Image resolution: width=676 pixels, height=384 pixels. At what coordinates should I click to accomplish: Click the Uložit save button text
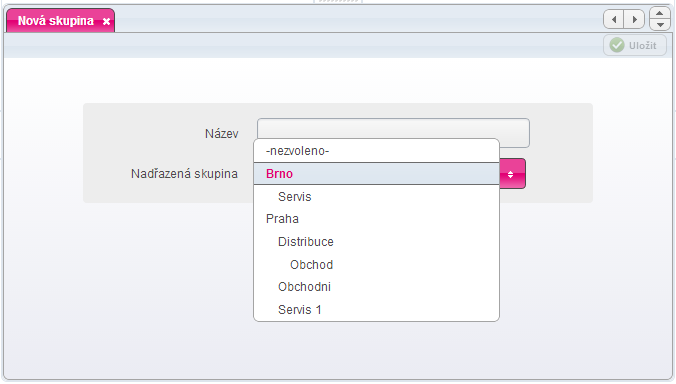(x=642, y=46)
